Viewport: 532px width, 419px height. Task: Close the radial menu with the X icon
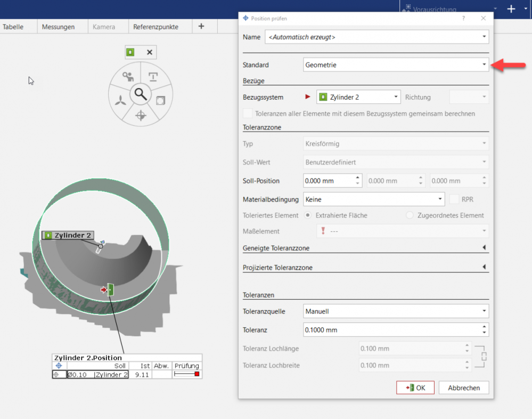pos(150,52)
